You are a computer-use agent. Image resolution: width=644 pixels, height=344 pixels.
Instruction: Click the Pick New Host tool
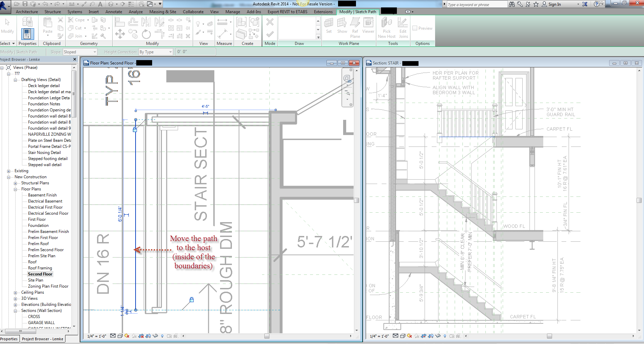tap(387, 28)
